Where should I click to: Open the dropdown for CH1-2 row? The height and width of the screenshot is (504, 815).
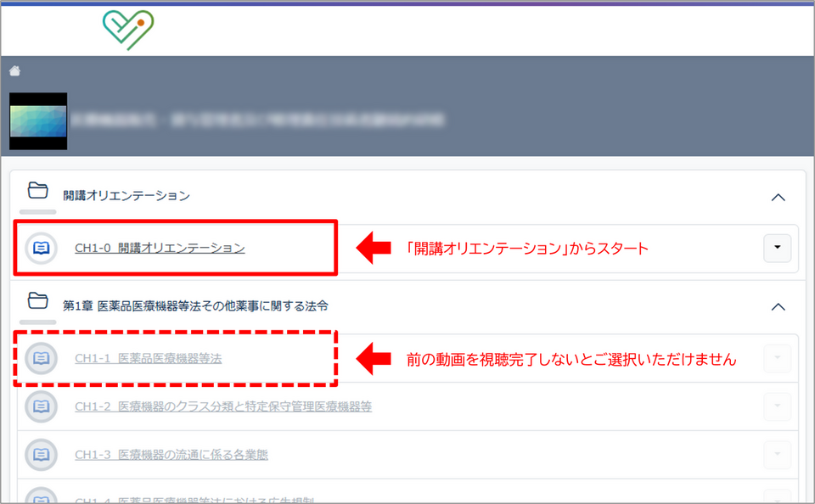(x=778, y=406)
